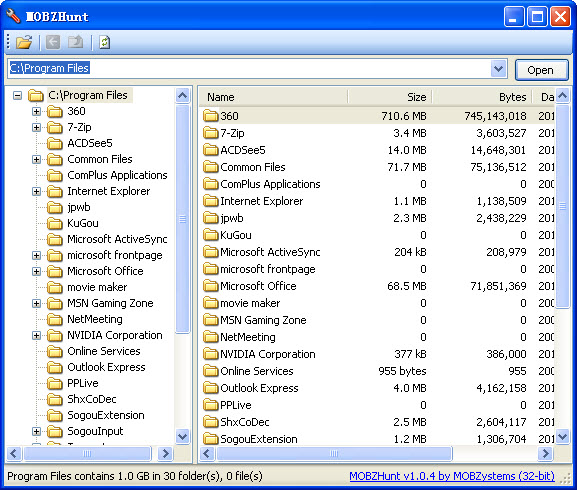Screen dimensions: 577x490
Task: Click the refresh toolbar icon
Action: (105, 42)
